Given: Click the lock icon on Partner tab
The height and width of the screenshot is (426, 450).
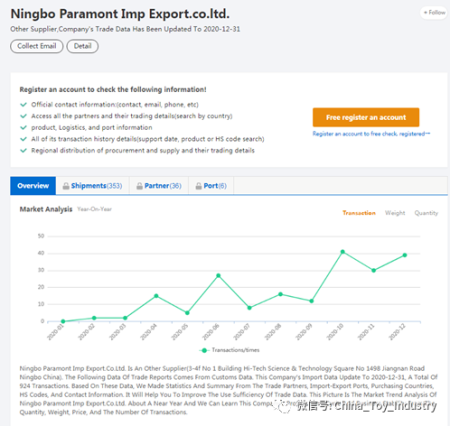Looking at the screenshot, I should 139,186.
